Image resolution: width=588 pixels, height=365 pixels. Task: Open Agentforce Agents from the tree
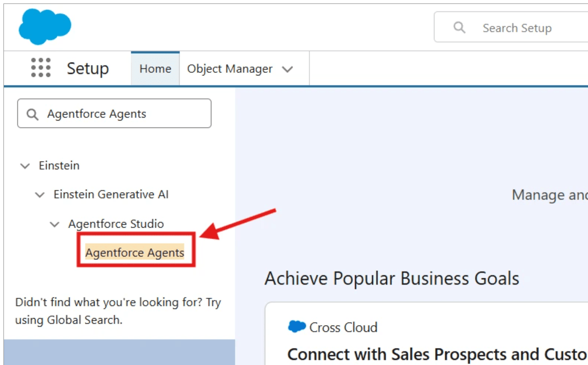tap(134, 252)
